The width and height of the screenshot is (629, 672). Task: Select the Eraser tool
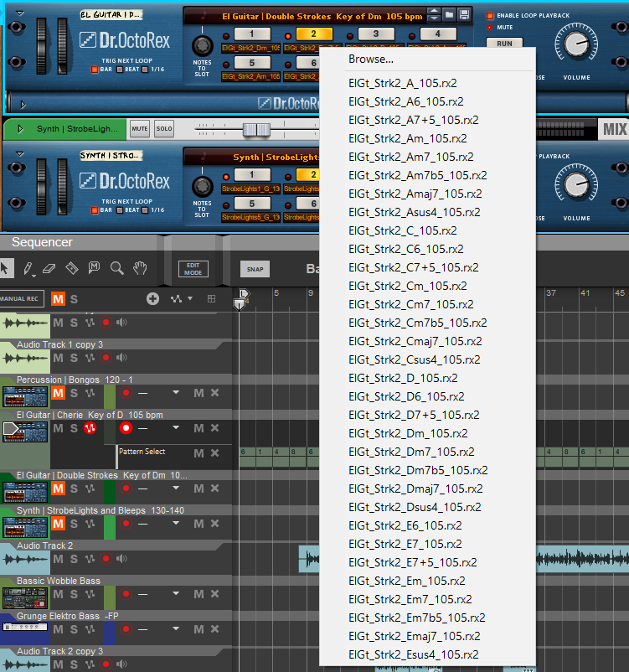49,269
